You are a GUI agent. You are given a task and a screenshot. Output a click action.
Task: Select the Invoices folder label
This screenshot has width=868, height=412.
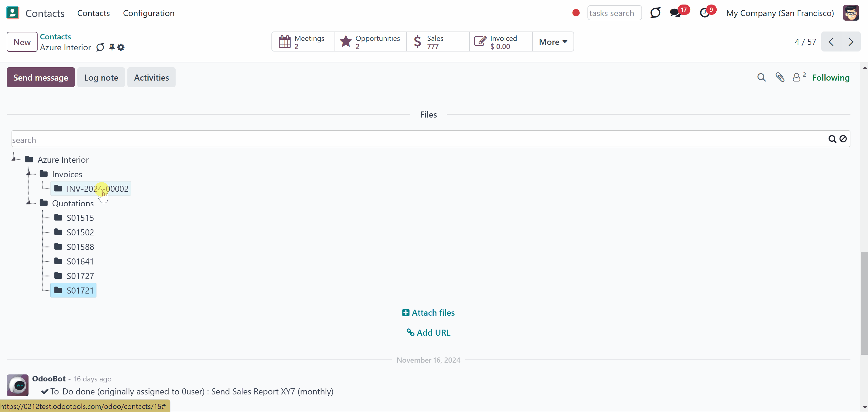pyautogui.click(x=67, y=174)
